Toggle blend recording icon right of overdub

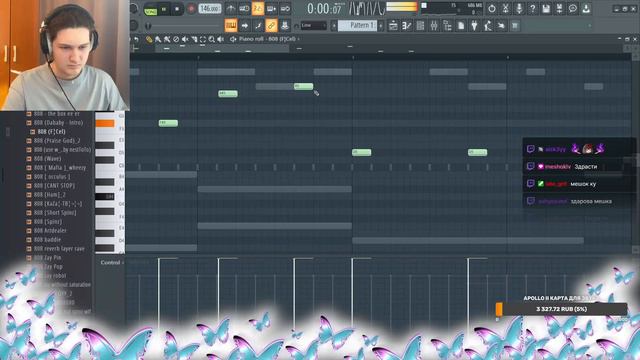tap(285, 9)
